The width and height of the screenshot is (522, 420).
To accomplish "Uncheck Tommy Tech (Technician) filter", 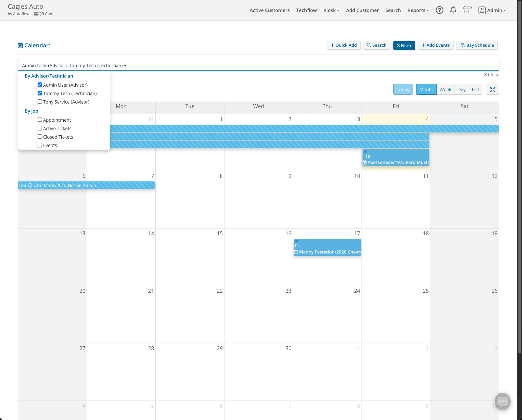I will (x=40, y=93).
